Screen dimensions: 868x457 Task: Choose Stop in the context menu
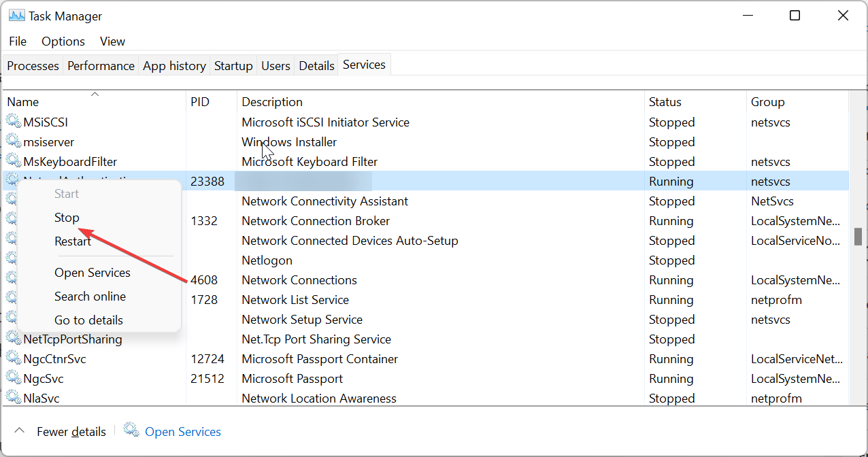pyautogui.click(x=67, y=218)
